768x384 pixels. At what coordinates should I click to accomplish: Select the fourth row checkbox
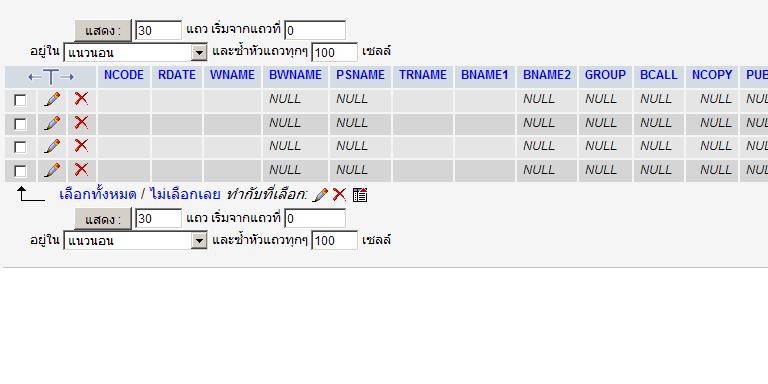pyautogui.click(x=20, y=171)
